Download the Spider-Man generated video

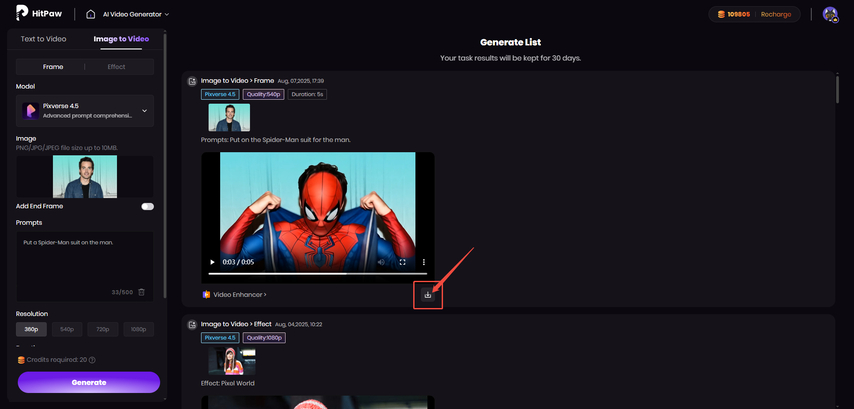(x=428, y=294)
